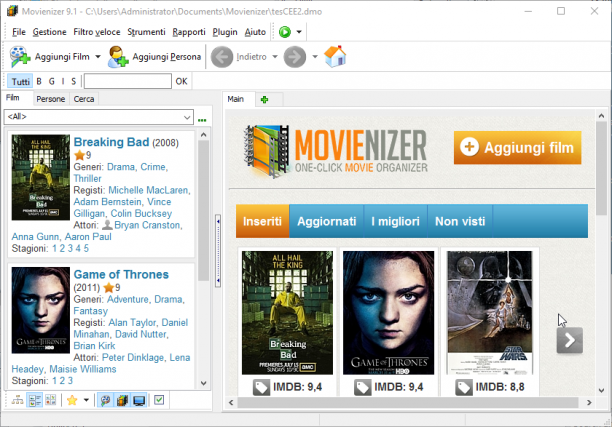
Task: Click tag icon under Breaking Bad main poster
Action: coord(261,387)
